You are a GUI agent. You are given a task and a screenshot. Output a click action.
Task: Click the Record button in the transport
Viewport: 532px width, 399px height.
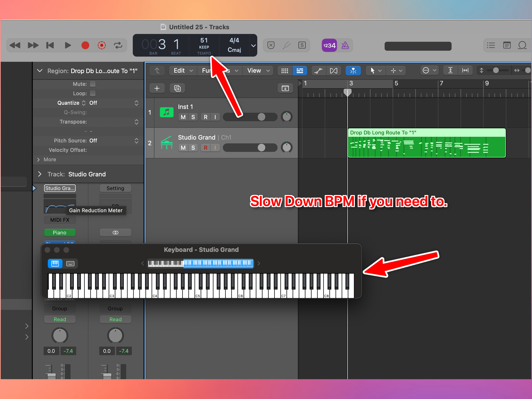pos(85,45)
